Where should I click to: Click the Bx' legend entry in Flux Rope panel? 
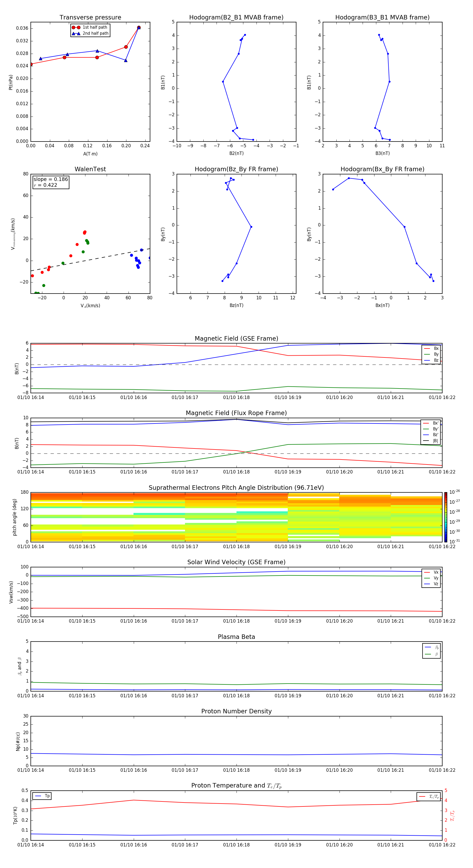pyautogui.click(x=431, y=423)
